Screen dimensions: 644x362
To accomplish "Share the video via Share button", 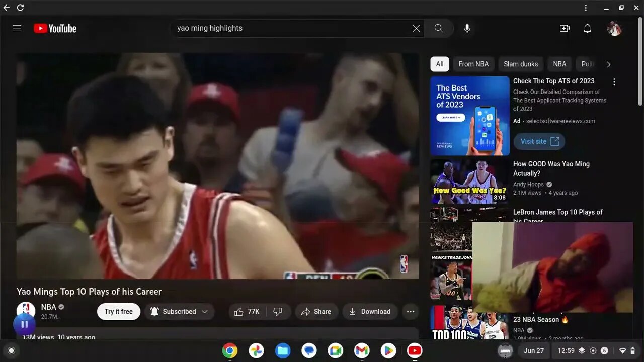I will (316, 312).
